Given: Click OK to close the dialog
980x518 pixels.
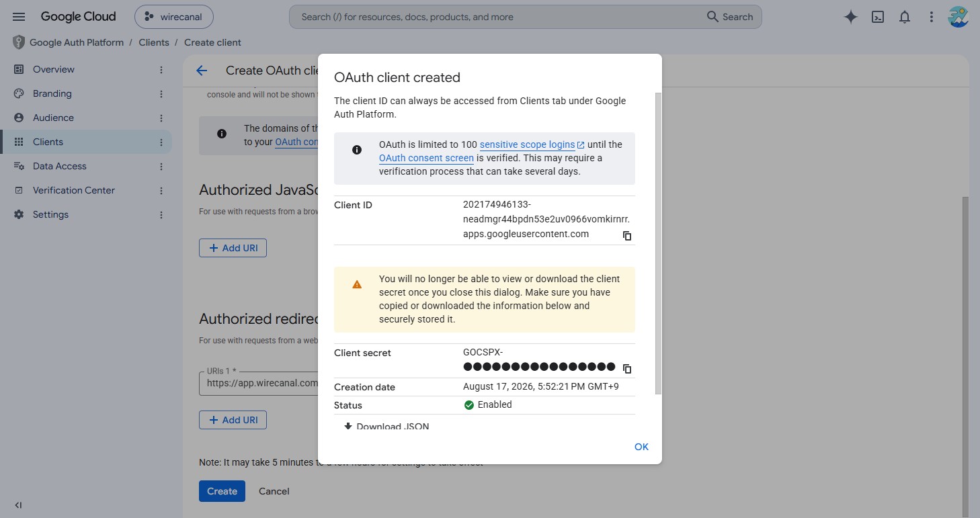Looking at the screenshot, I should coord(641,447).
